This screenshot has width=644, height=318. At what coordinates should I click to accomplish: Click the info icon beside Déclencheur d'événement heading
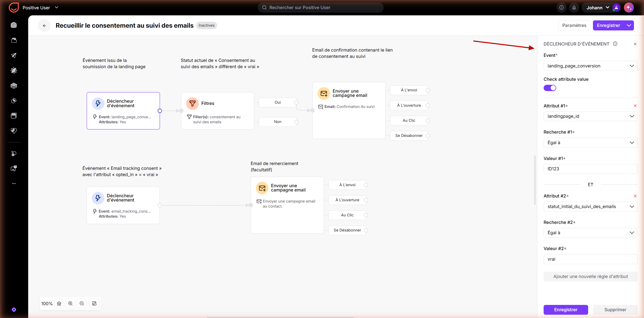pyautogui.click(x=615, y=44)
